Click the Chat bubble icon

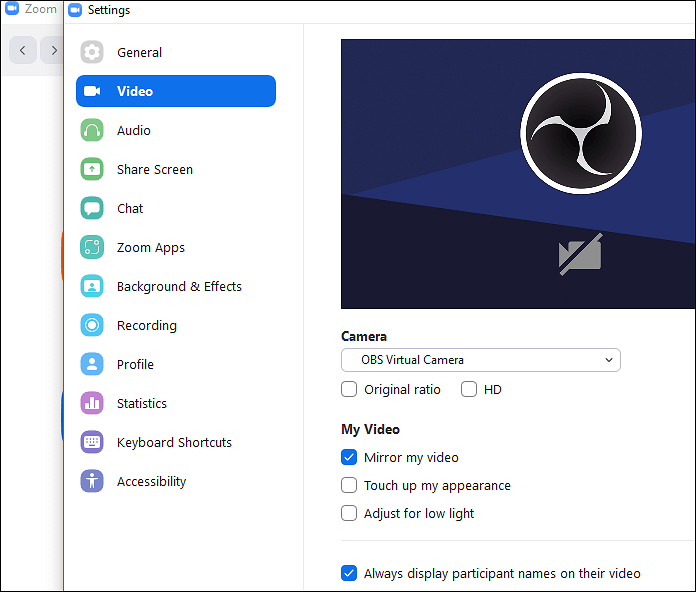pyautogui.click(x=92, y=209)
